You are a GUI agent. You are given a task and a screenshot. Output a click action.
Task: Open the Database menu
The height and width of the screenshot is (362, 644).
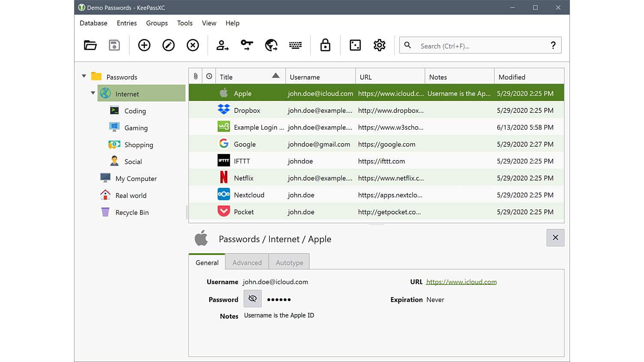pyautogui.click(x=93, y=23)
